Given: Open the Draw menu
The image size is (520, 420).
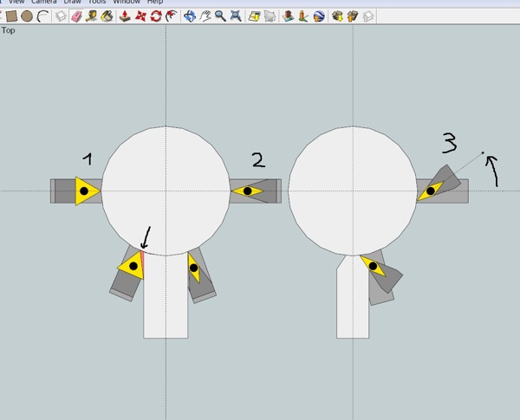Looking at the screenshot, I should (x=72, y=2).
